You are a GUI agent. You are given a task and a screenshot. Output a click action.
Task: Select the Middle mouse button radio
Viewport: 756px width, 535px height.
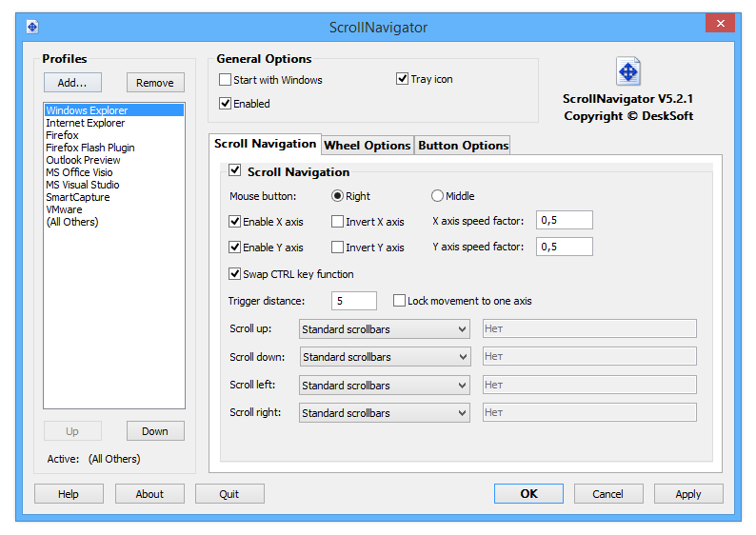pos(438,196)
